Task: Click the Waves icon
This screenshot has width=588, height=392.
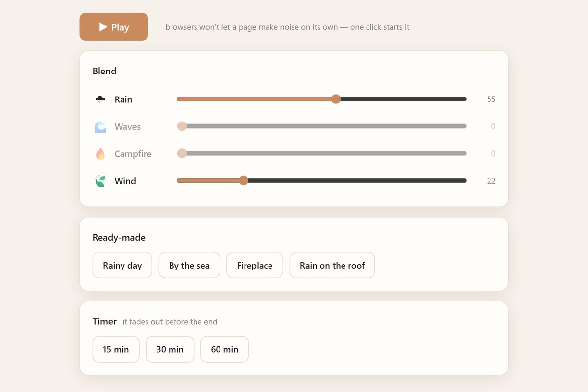Action: tap(100, 127)
